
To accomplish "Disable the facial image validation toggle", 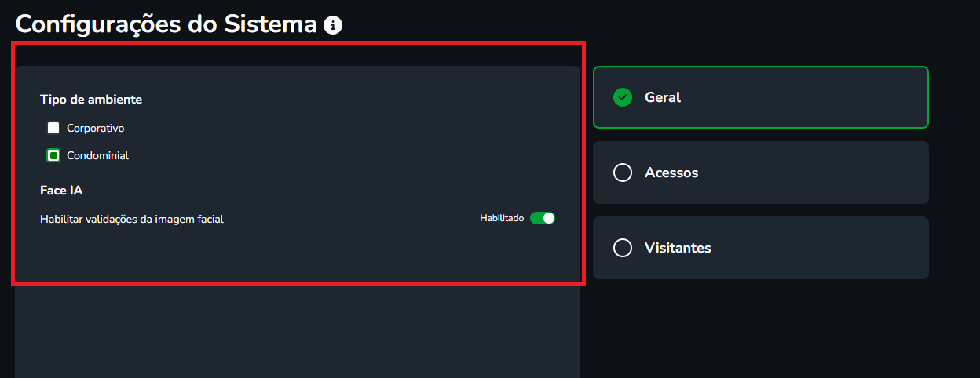I will pyautogui.click(x=543, y=218).
